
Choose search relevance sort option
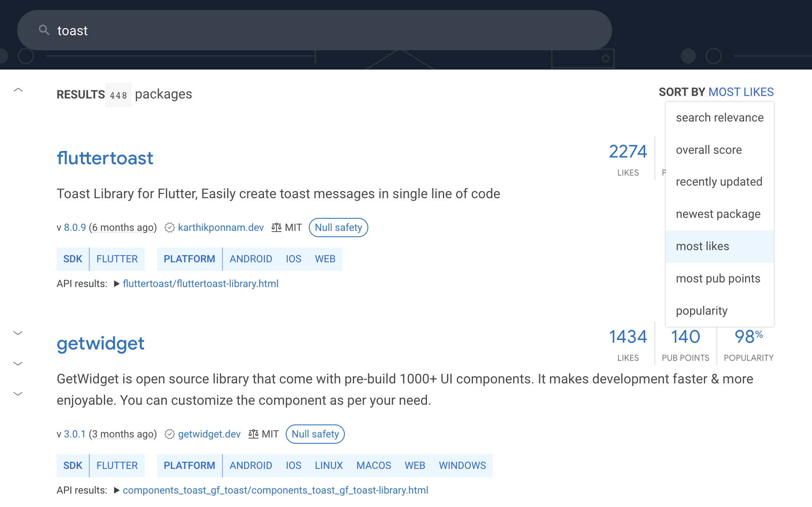point(719,118)
